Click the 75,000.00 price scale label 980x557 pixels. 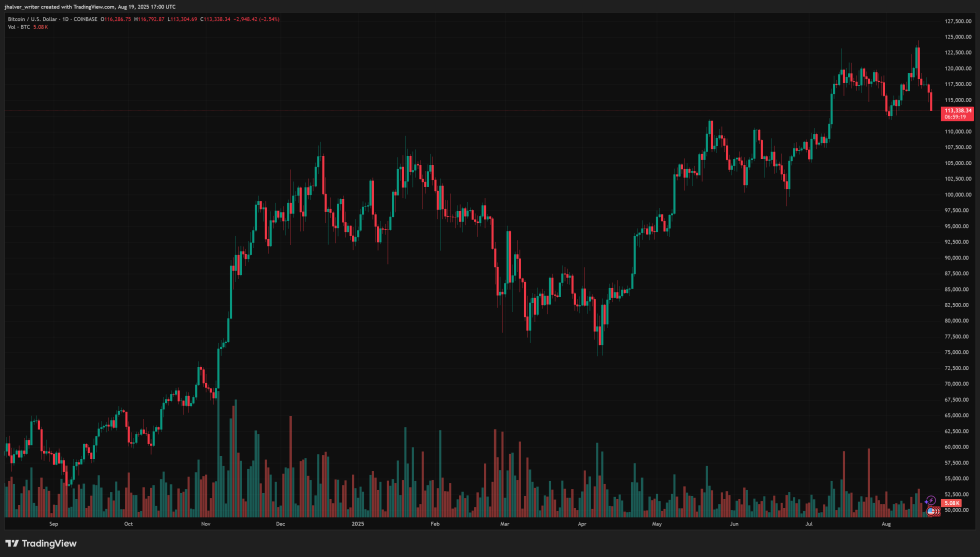958,352
